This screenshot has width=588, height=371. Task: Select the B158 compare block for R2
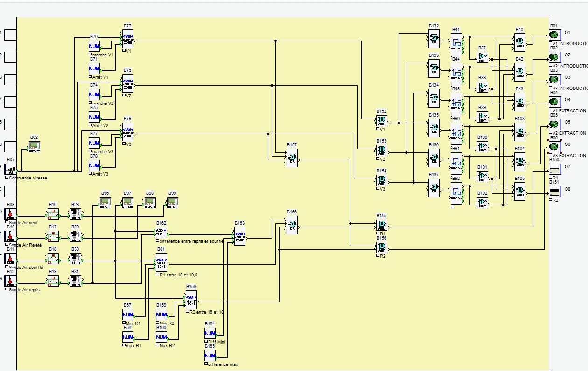191,300
